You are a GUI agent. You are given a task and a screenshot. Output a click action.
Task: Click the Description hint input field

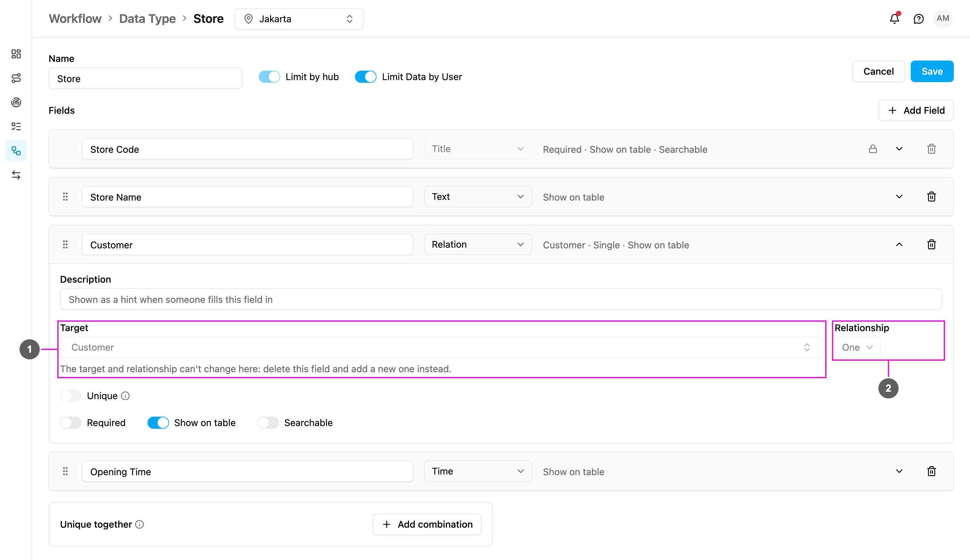pyautogui.click(x=501, y=299)
